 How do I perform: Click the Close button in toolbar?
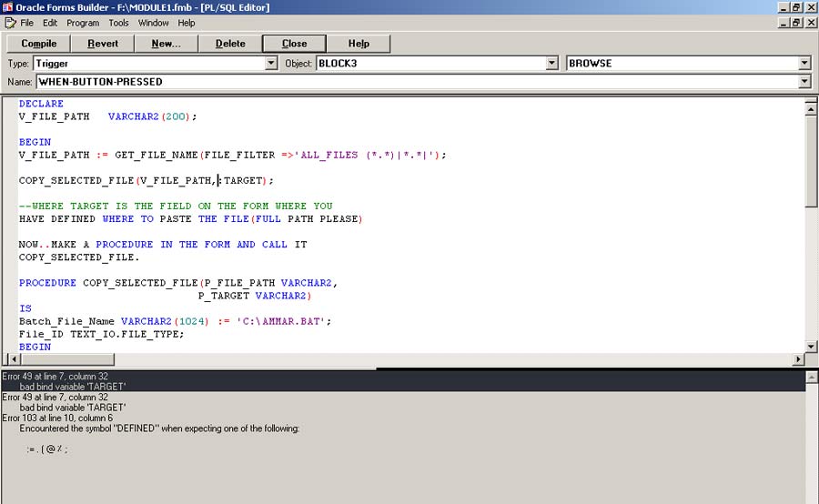(x=294, y=44)
